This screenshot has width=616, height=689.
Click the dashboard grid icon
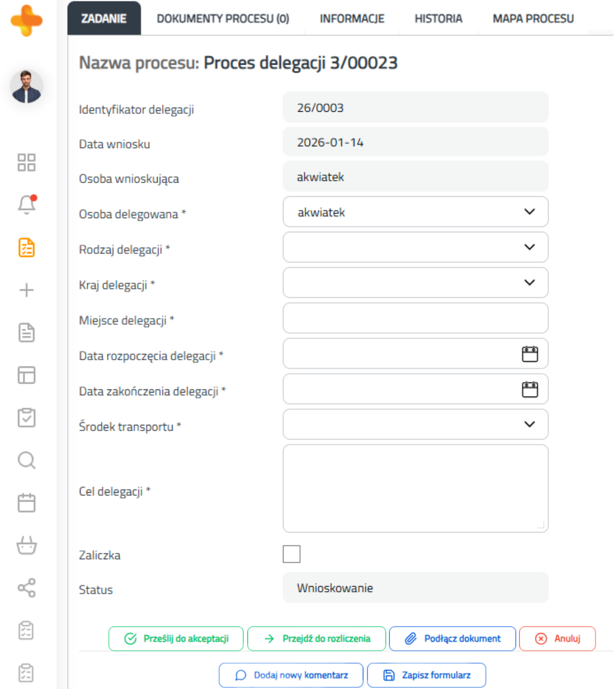click(27, 162)
